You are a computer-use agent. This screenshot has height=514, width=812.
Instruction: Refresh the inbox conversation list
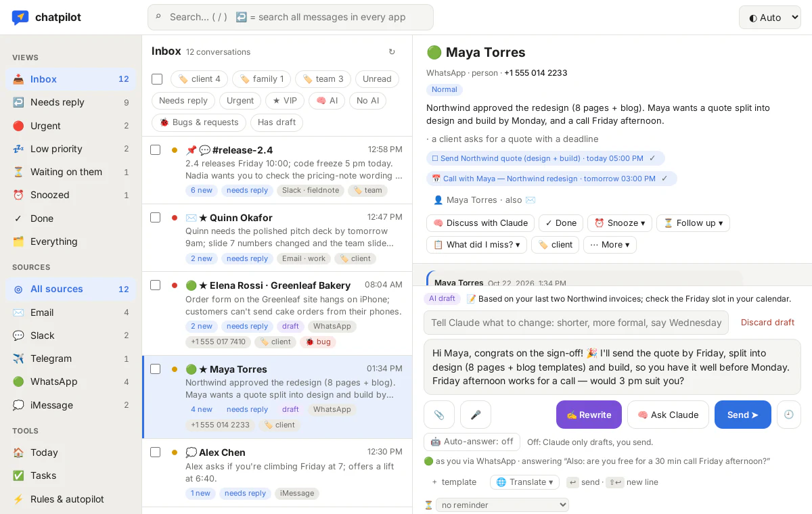[392, 52]
